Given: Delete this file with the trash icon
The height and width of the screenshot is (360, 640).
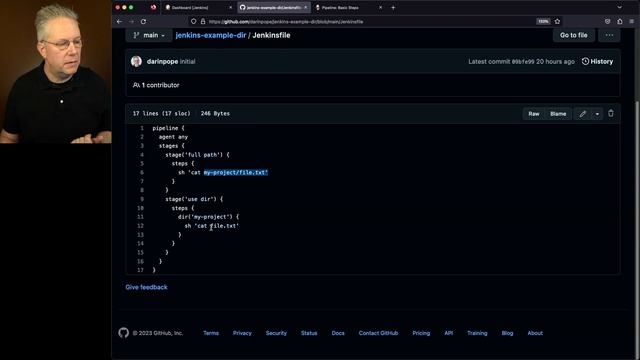Looking at the screenshot, I should [x=611, y=113].
